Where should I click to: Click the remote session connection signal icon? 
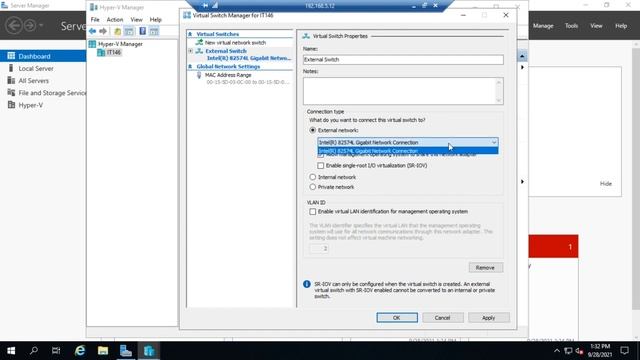click(x=215, y=5)
